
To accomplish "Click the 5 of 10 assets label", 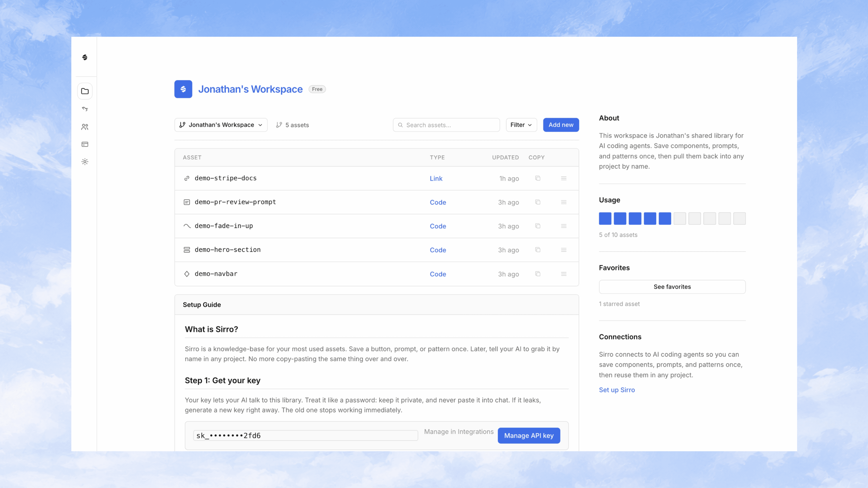I will [618, 235].
